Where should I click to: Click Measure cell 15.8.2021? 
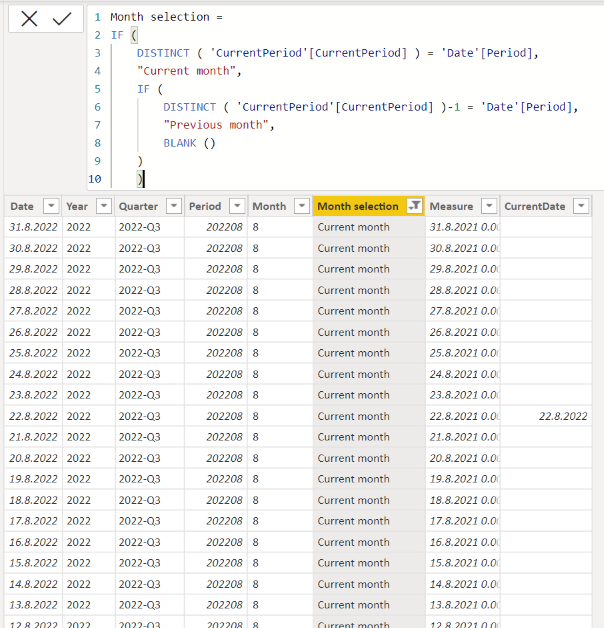pyautogui.click(x=464, y=563)
